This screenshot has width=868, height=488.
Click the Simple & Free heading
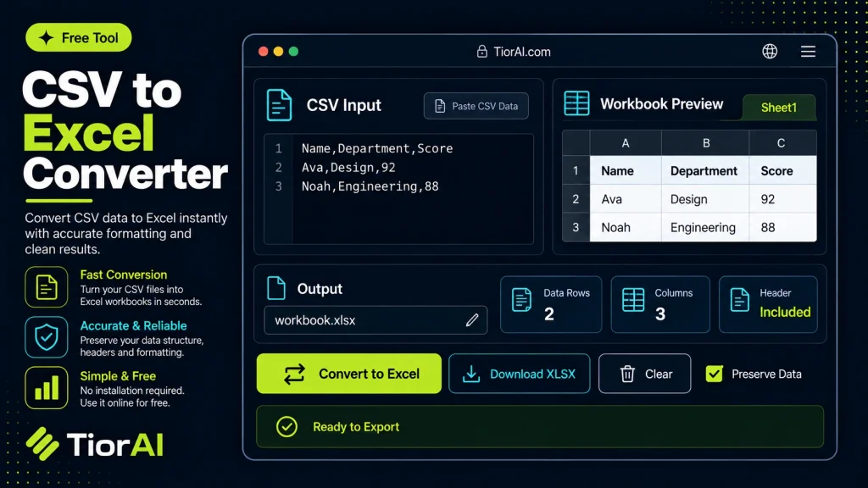118,376
